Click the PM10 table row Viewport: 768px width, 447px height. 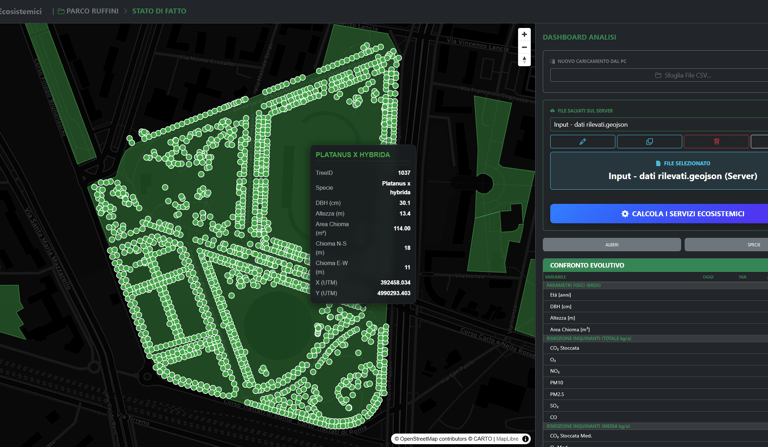pyautogui.click(x=655, y=382)
